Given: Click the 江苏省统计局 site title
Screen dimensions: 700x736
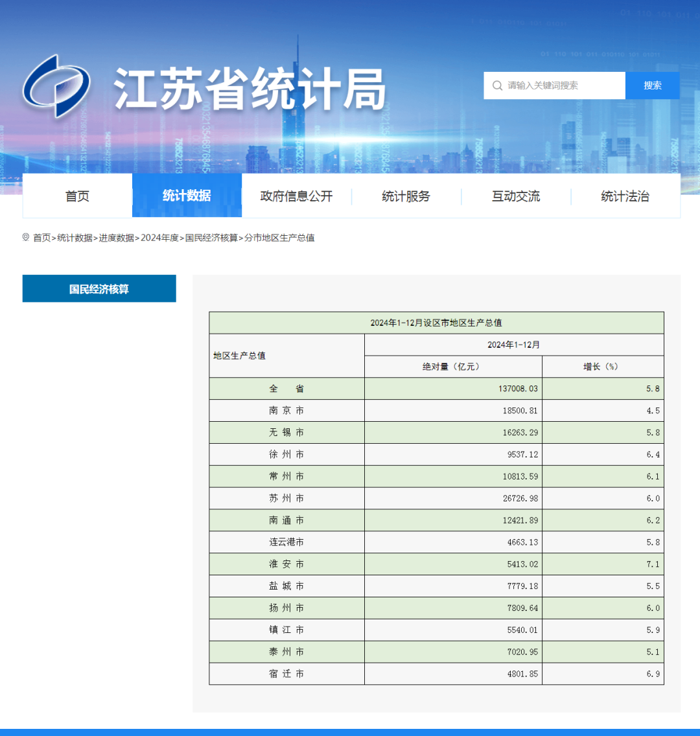Looking at the screenshot, I should pyautogui.click(x=250, y=88).
